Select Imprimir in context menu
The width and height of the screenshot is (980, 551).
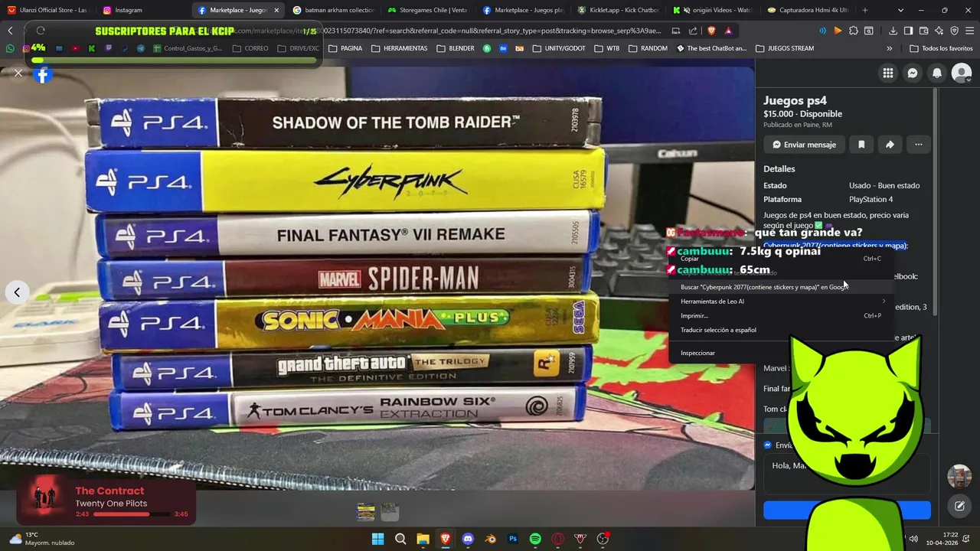coord(781,315)
